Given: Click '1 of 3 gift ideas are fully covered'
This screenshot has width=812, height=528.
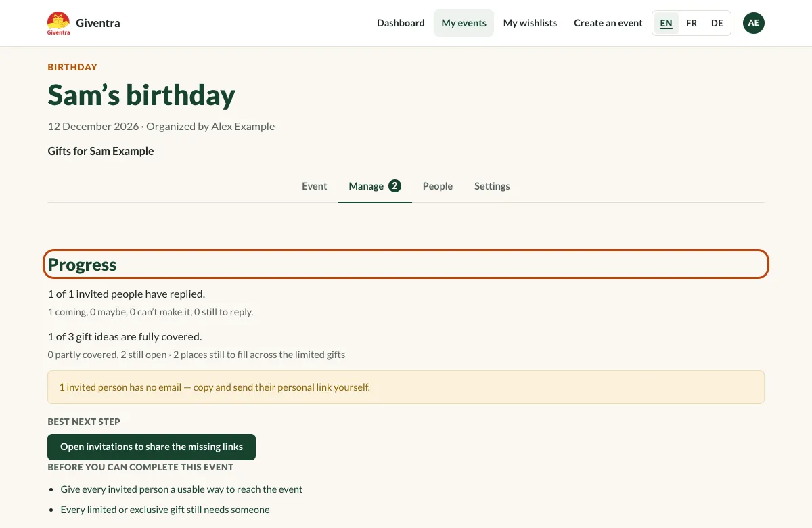Looking at the screenshot, I should pyautogui.click(x=125, y=336).
